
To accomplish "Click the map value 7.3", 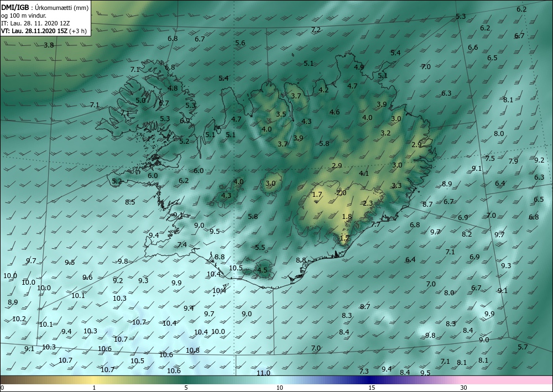I will point(364,371).
